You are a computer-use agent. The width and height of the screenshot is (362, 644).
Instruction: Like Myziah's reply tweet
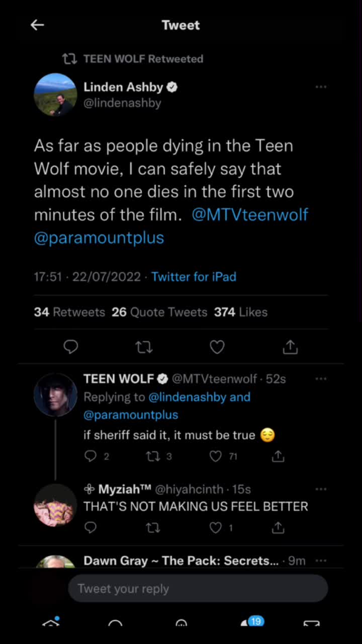point(221,528)
